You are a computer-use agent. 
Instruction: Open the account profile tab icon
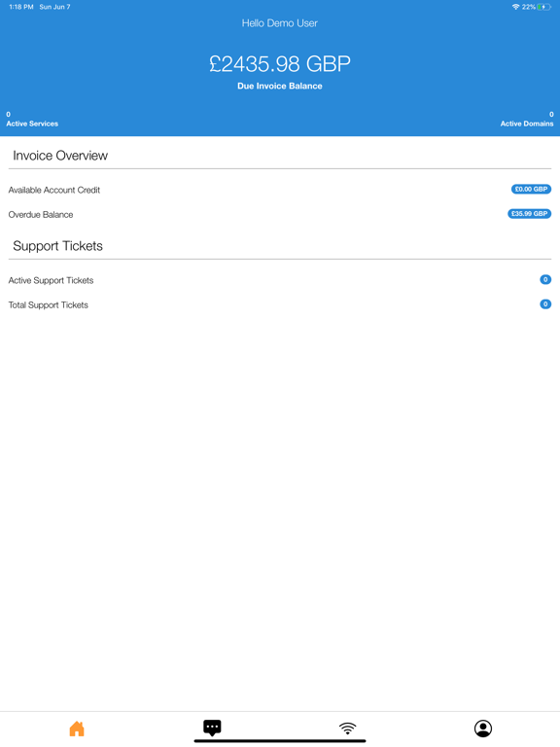[x=483, y=729]
